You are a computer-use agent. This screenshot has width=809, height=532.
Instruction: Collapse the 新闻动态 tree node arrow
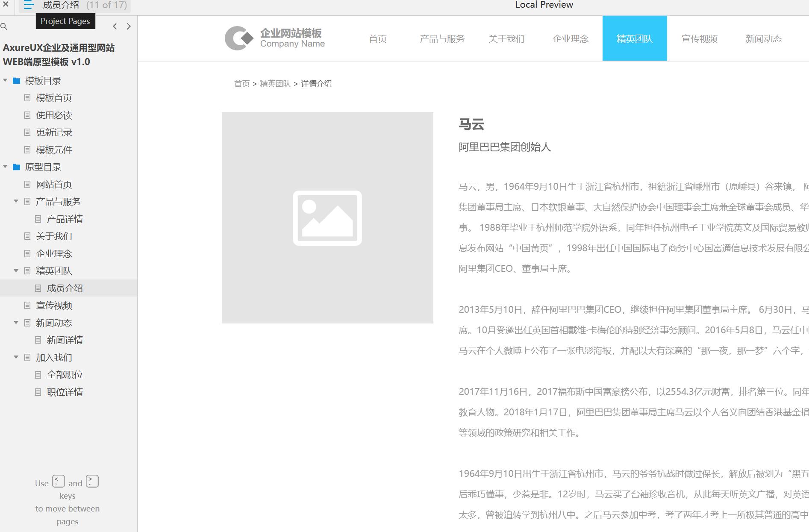click(x=16, y=323)
